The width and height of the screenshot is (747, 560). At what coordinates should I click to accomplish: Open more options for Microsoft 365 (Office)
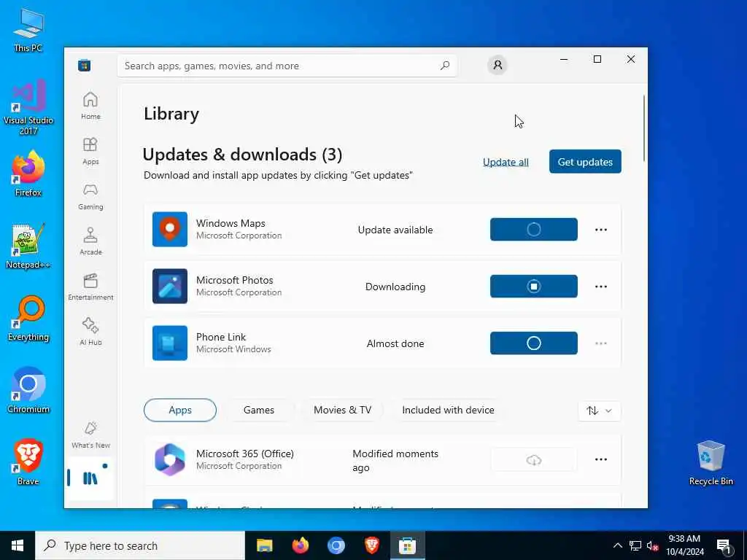(x=601, y=459)
